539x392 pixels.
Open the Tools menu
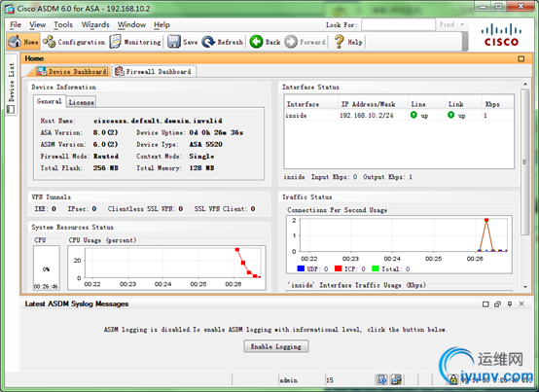(x=63, y=24)
